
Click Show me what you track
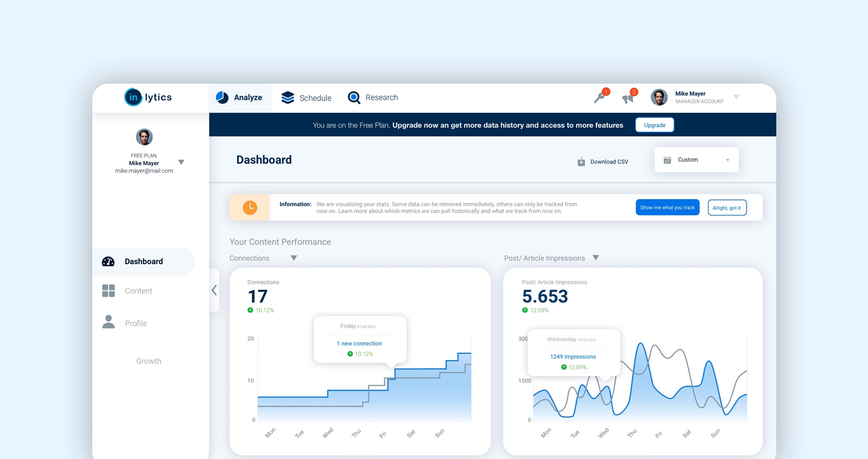[x=668, y=208]
